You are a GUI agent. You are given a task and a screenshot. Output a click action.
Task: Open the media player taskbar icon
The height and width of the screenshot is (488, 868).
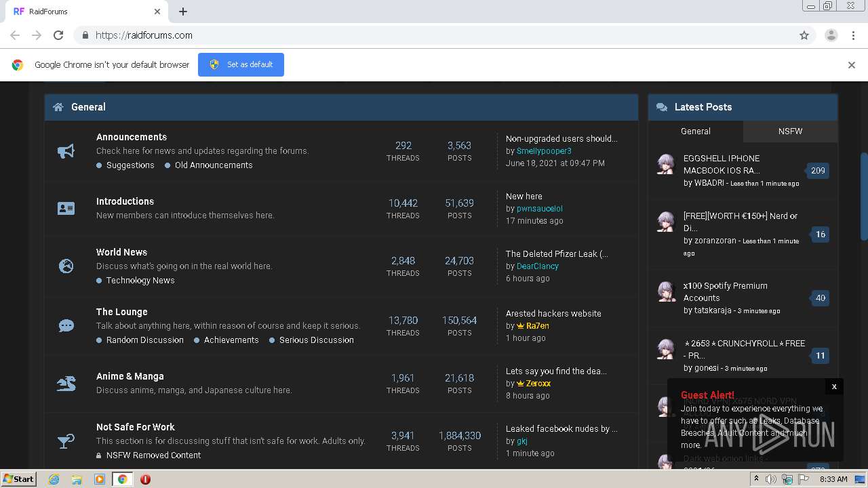pyautogui.click(x=100, y=479)
